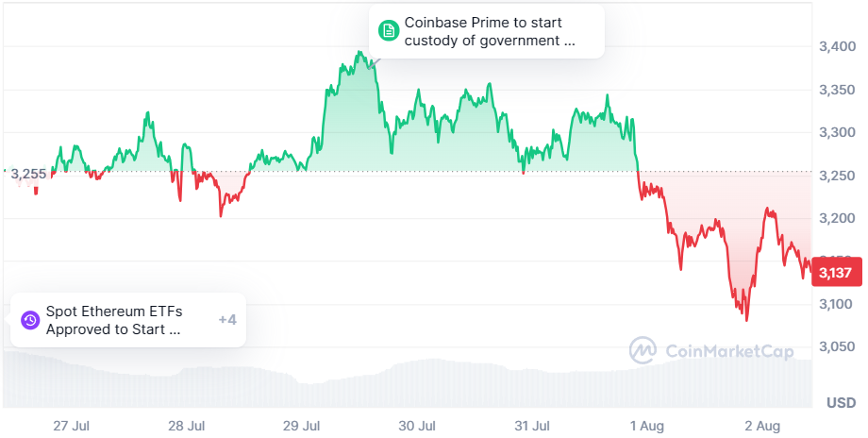The height and width of the screenshot is (438, 868).
Task: Open the Spot Ethereum ETFs Approved headline
Action: (x=113, y=320)
